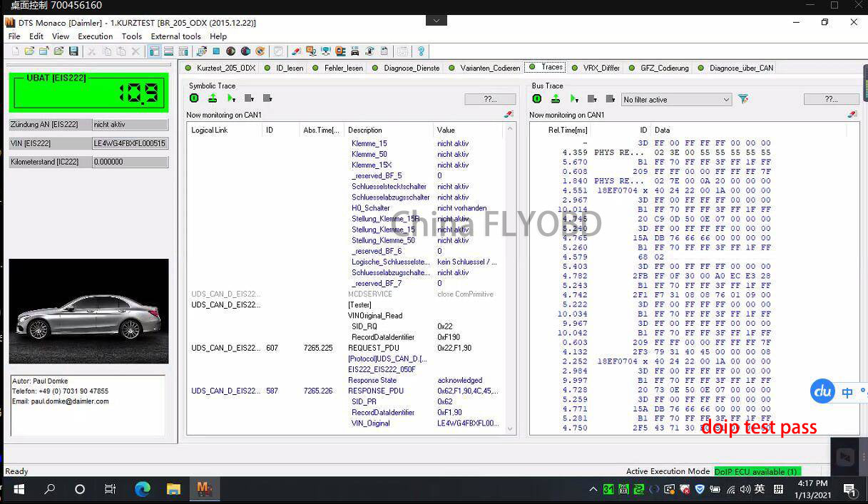The image size is (868, 504).
Task: Click the car icon in main toolbar
Action: click(354, 51)
